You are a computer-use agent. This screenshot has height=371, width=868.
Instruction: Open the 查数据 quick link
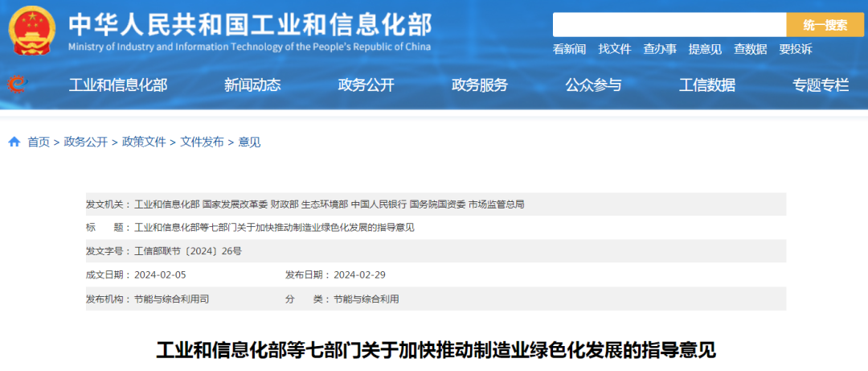click(x=750, y=49)
